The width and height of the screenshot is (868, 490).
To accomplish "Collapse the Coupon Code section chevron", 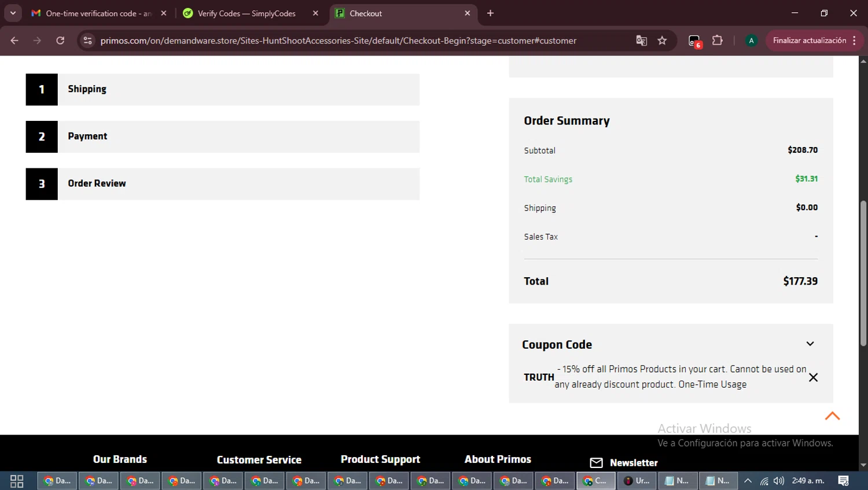I will (810, 344).
